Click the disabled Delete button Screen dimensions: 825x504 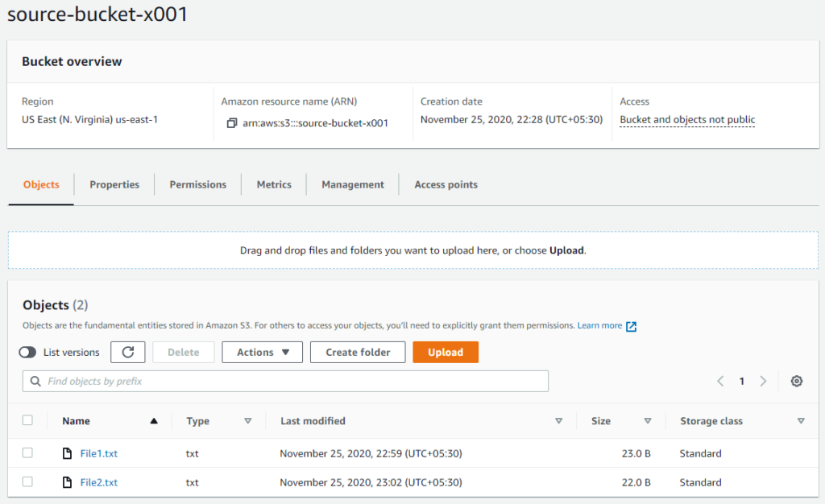(x=183, y=352)
